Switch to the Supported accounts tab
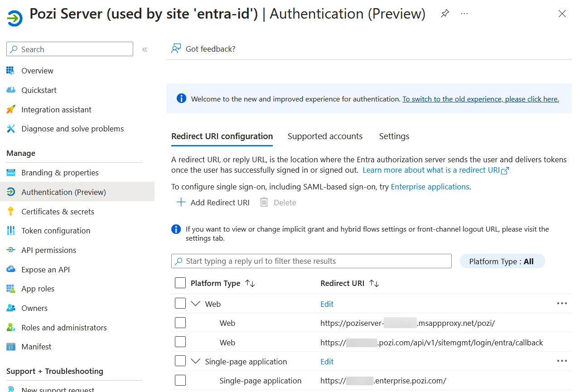579x392 pixels. (325, 136)
